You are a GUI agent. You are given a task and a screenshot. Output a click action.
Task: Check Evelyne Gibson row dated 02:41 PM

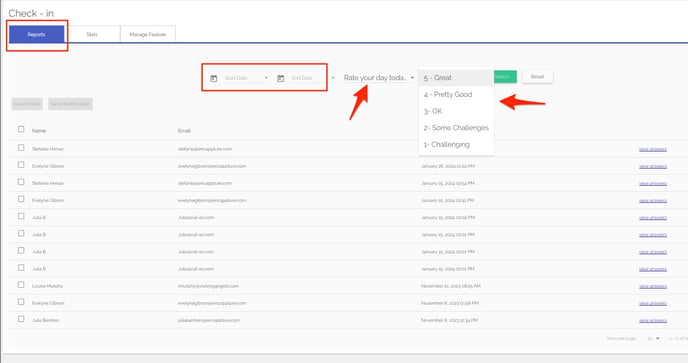pyautogui.click(x=21, y=199)
